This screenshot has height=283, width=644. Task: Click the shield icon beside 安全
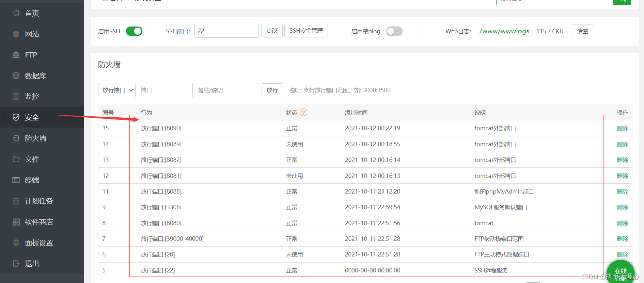pyautogui.click(x=16, y=117)
